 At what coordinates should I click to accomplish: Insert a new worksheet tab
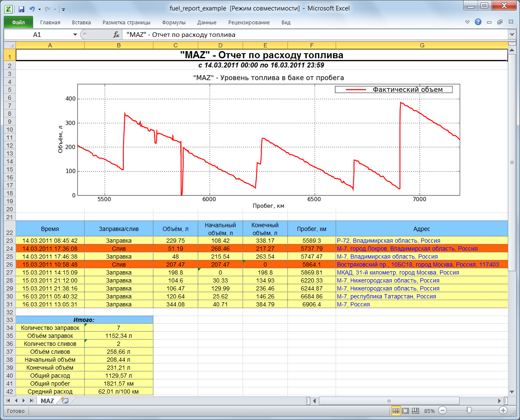point(65,401)
